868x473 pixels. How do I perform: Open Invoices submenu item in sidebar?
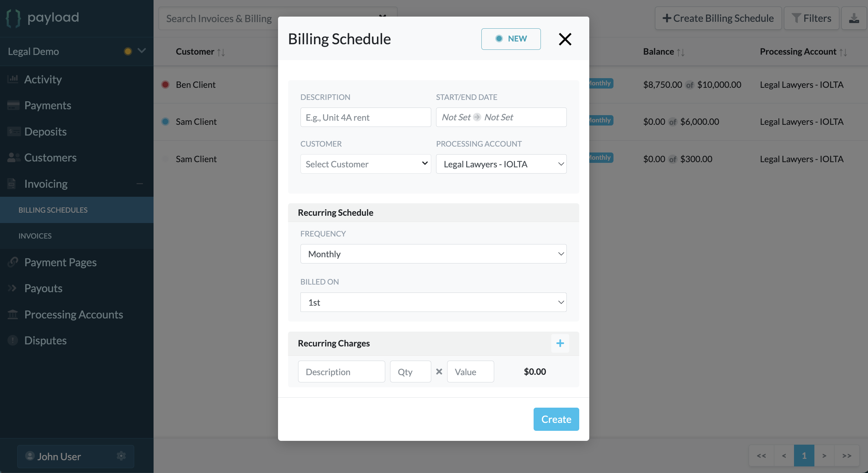coord(35,236)
